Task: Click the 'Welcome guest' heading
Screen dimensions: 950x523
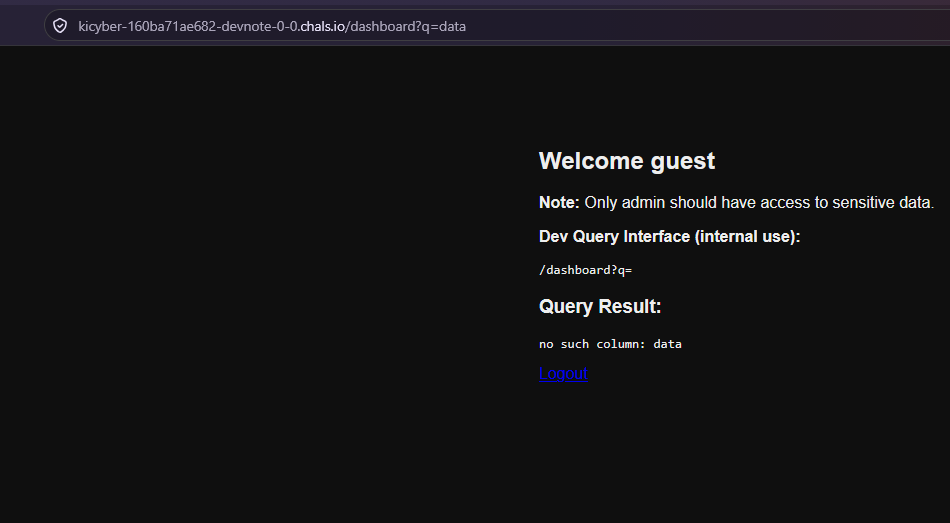Action: (626, 161)
